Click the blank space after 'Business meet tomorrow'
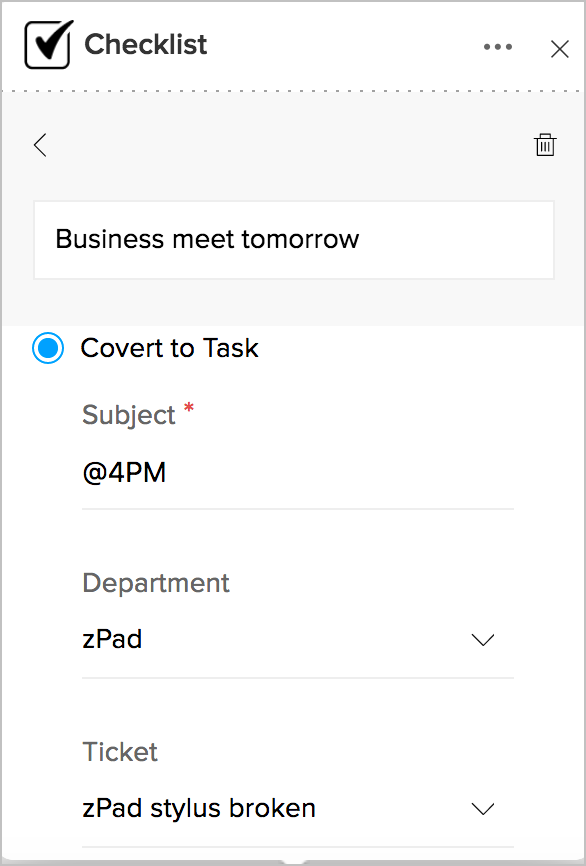This screenshot has height=866, width=586. [x=456, y=240]
